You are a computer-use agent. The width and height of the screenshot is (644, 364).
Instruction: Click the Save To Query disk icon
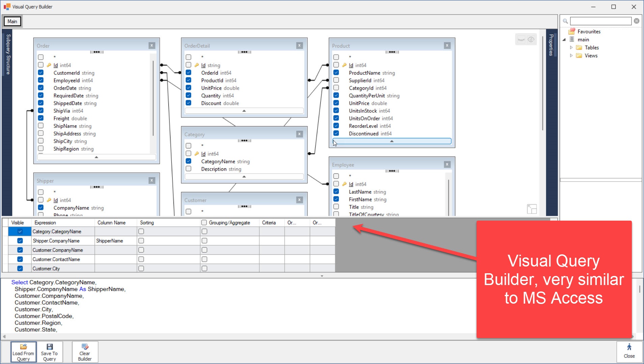(49, 347)
